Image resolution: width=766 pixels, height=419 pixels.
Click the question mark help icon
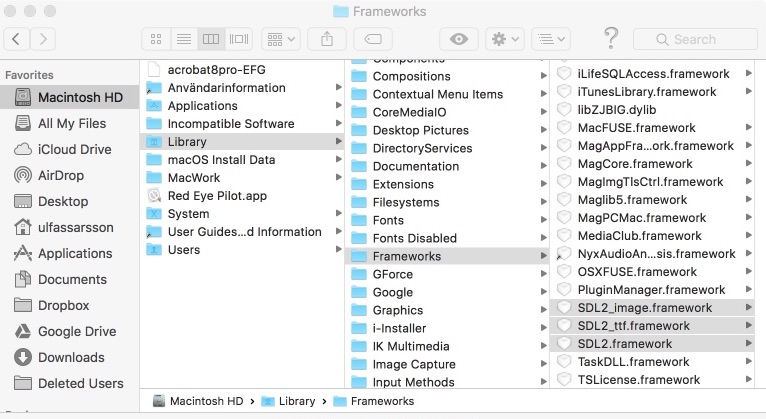[x=611, y=38]
